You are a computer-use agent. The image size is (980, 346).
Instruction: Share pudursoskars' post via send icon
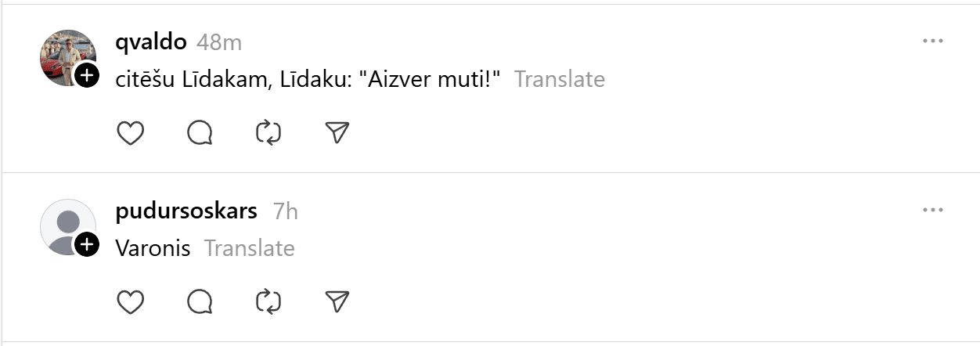click(337, 301)
